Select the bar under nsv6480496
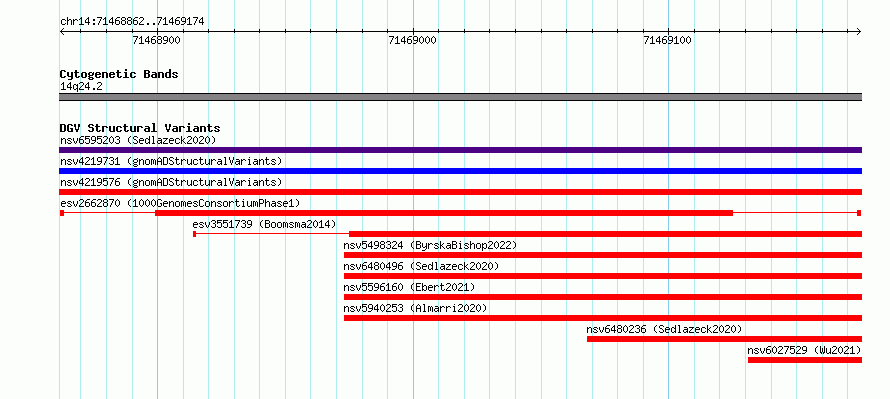 click(x=603, y=276)
